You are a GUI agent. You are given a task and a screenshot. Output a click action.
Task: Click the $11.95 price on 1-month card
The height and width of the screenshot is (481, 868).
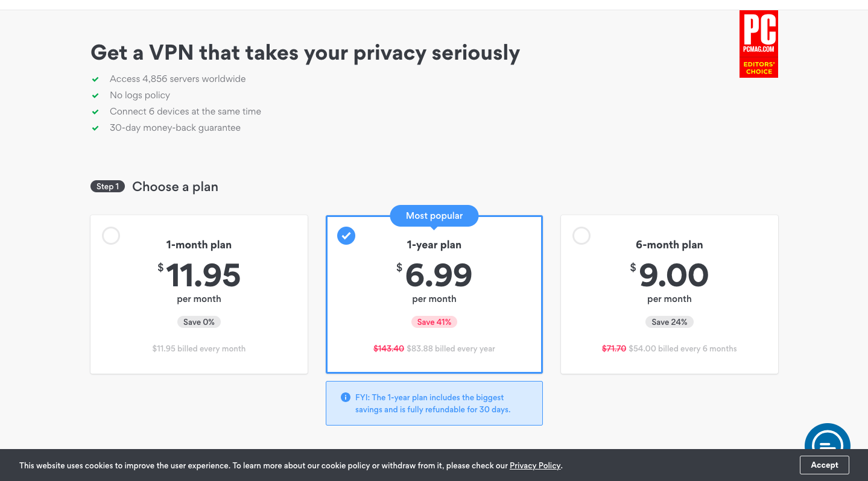click(x=199, y=275)
